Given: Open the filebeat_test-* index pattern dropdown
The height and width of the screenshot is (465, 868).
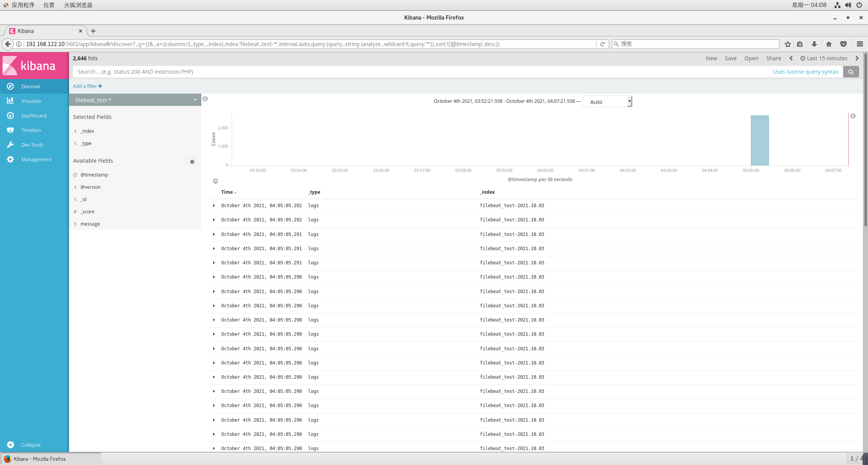Looking at the screenshot, I should click(x=135, y=100).
